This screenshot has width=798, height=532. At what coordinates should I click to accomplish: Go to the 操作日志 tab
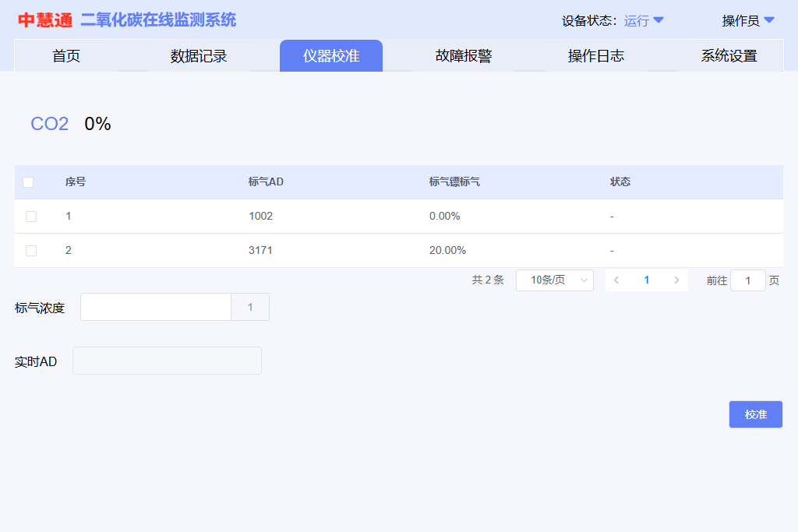tap(596, 55)
